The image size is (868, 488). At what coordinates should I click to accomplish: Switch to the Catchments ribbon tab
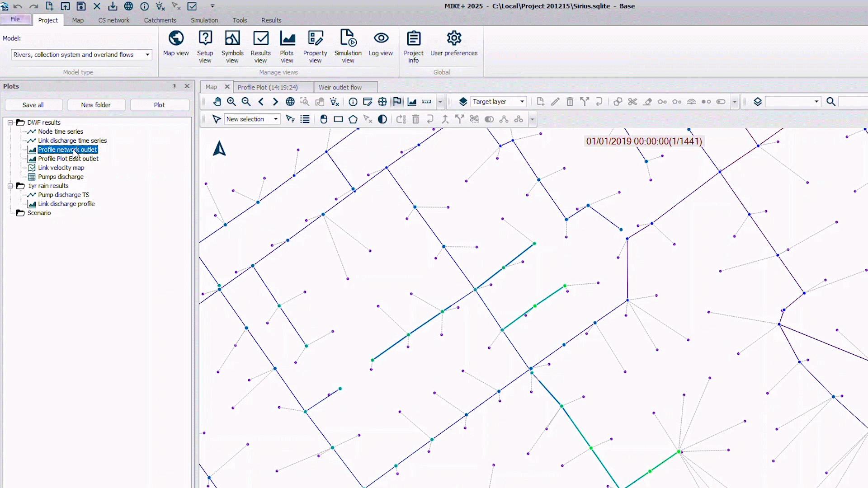(160, 20)
